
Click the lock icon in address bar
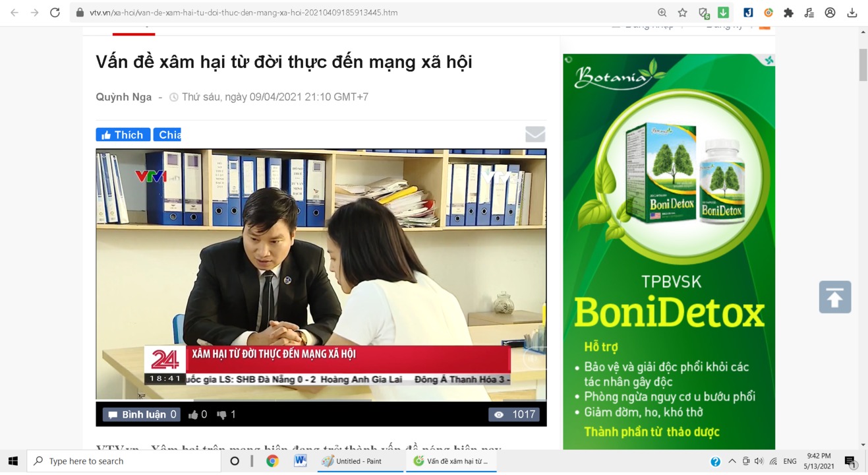[80, 13]
